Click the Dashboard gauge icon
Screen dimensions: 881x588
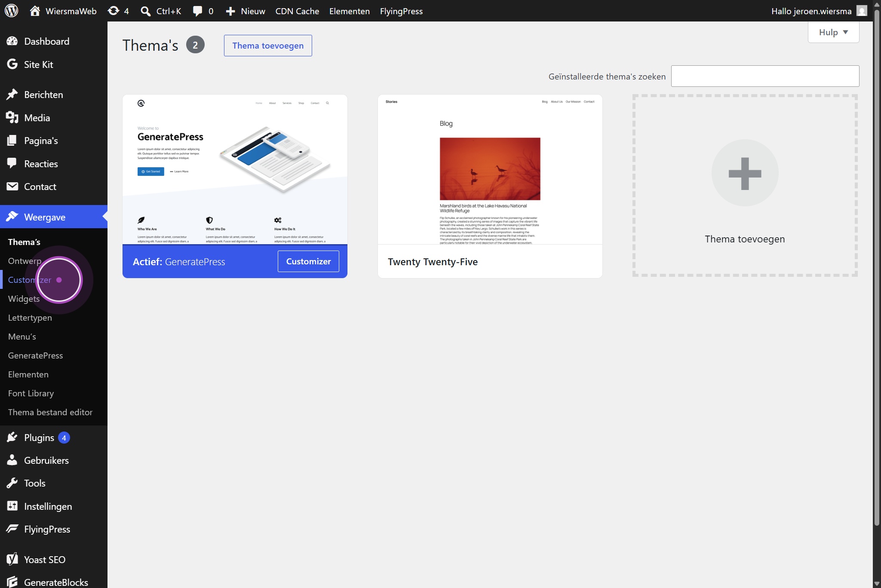[12, 41]
